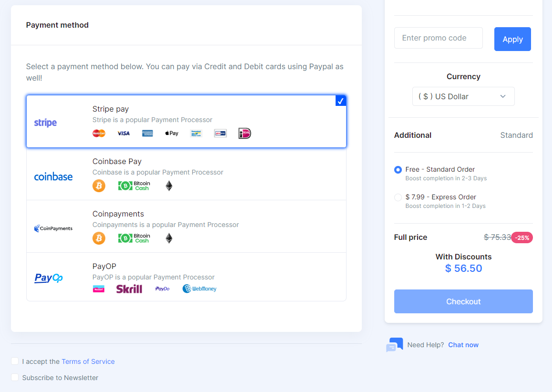Click the Apple Pay icon
This screenshot has height=392, width=552.
[x=172, y=134]
